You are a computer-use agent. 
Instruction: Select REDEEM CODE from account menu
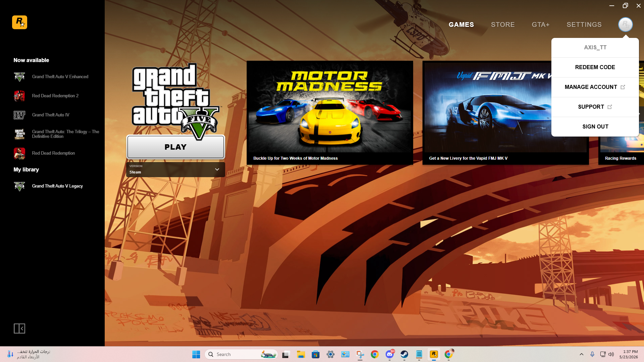(x=595, y=67)
